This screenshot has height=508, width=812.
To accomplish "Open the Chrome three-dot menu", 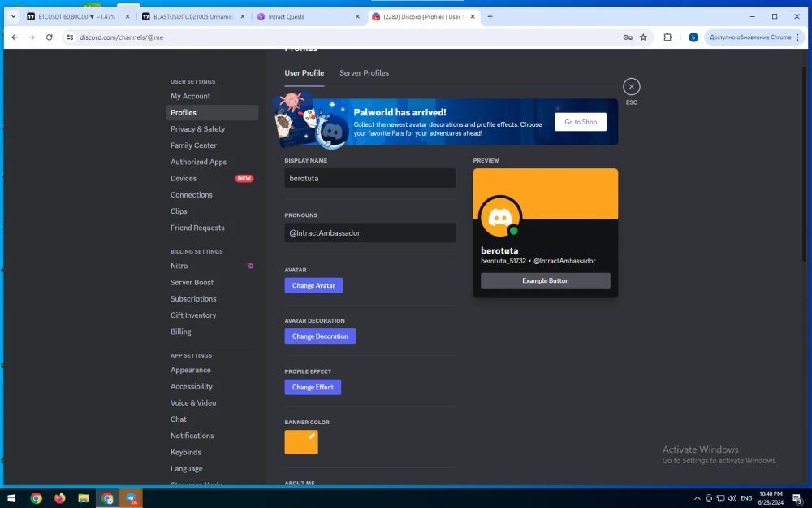I will point(797,37).
